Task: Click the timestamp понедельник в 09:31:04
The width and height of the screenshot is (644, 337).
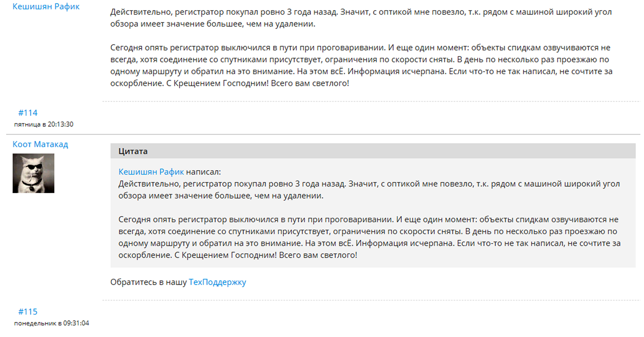Action: pyautogui.click(x=51, y=323)
